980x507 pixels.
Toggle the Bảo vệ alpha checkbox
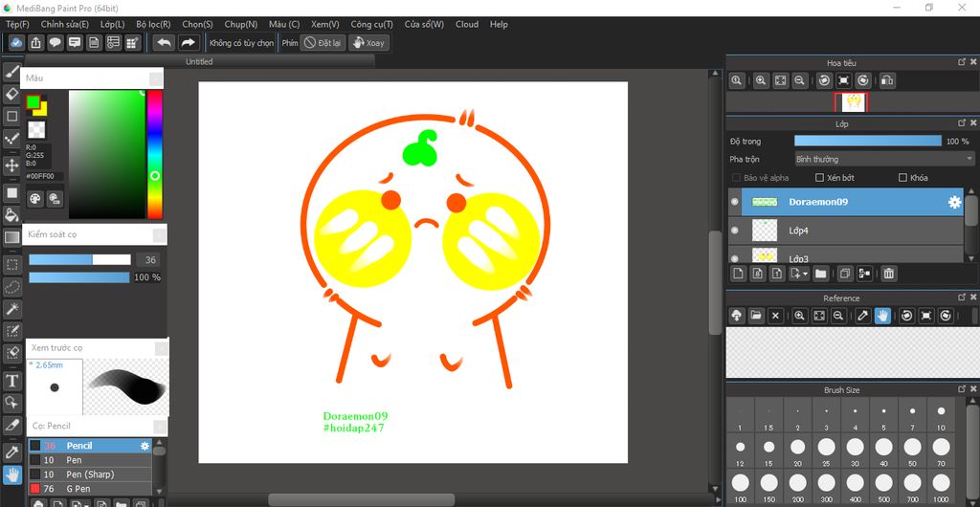[x=736, y=178]
